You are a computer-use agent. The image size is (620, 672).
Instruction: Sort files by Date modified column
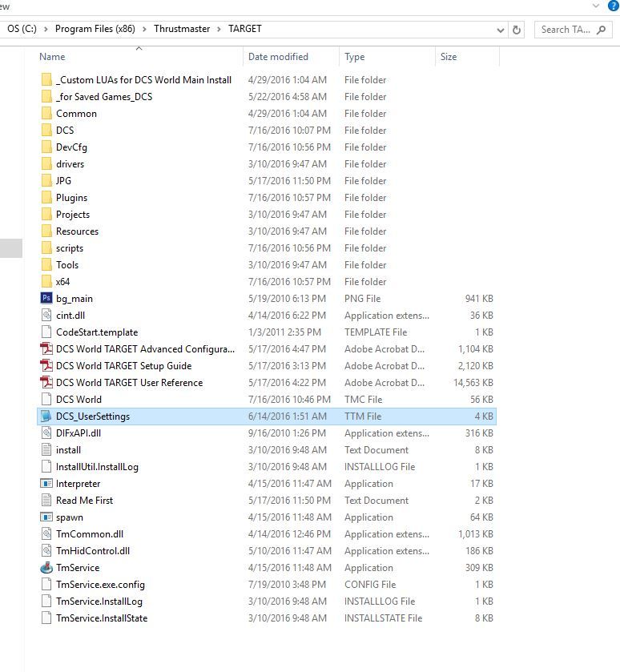click(278, 57)
